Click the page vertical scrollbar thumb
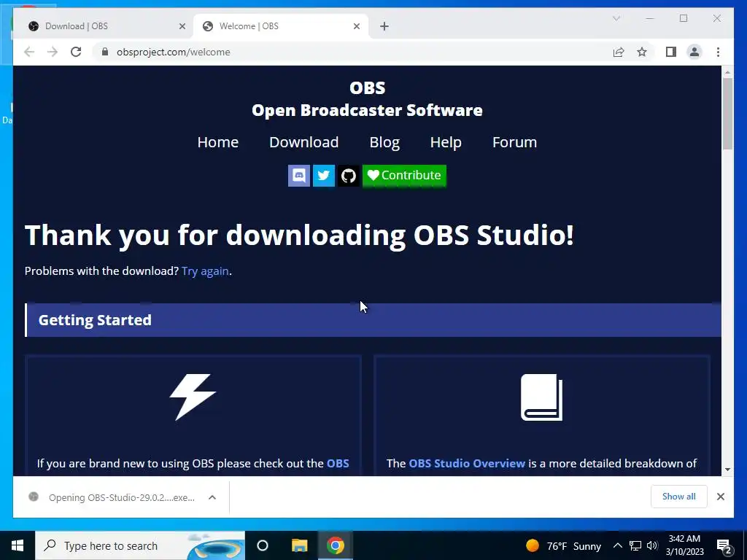 [727, 113]
